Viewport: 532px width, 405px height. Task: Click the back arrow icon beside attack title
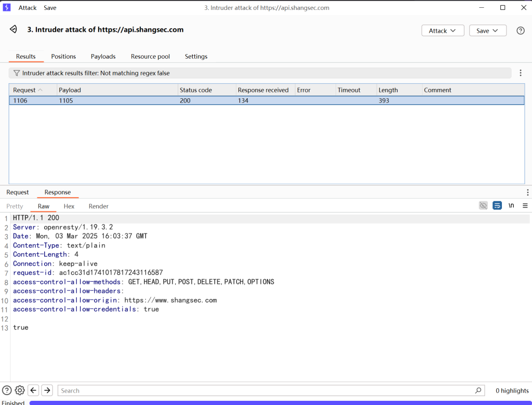click(x=14, y=30)
